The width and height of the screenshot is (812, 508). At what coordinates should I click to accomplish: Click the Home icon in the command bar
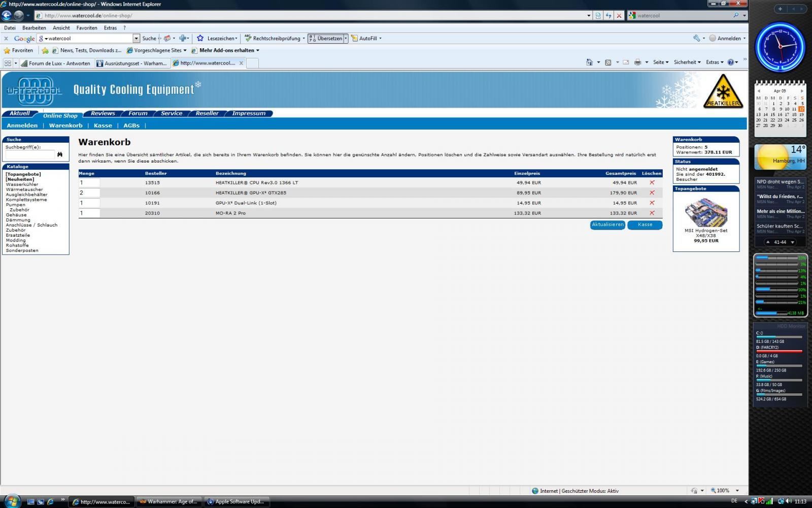[x=589, y=62]
